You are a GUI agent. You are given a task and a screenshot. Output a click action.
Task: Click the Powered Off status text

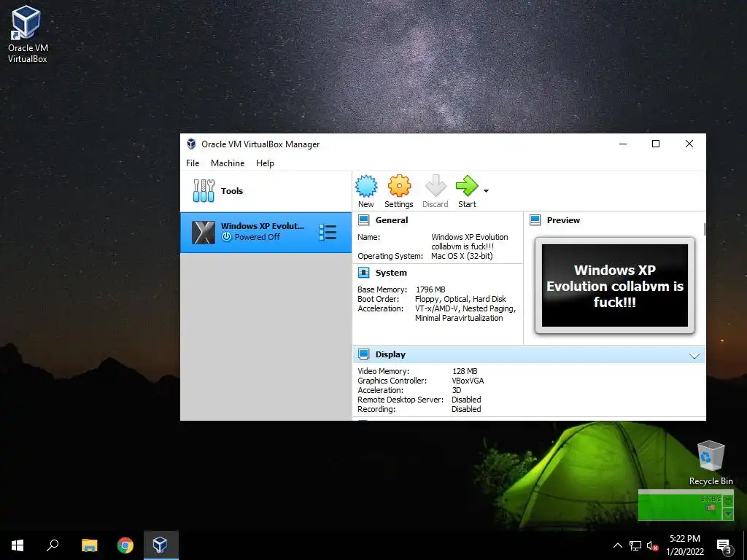pyautogui.click(x=257, y=237)
